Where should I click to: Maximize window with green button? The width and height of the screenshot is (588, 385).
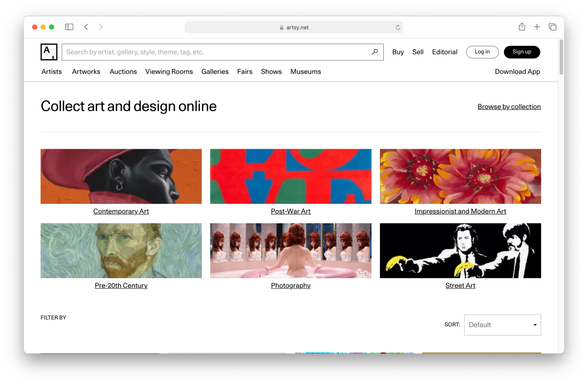(52, 27)
